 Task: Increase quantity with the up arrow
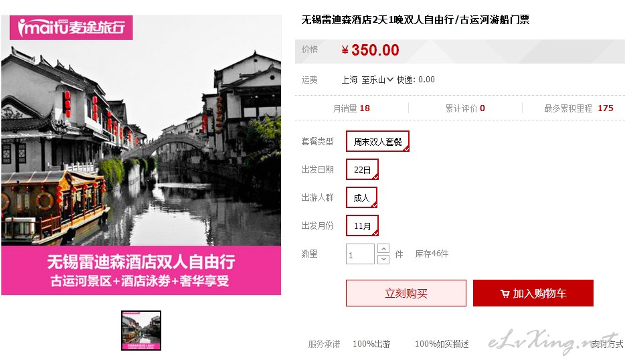point(383,249)
